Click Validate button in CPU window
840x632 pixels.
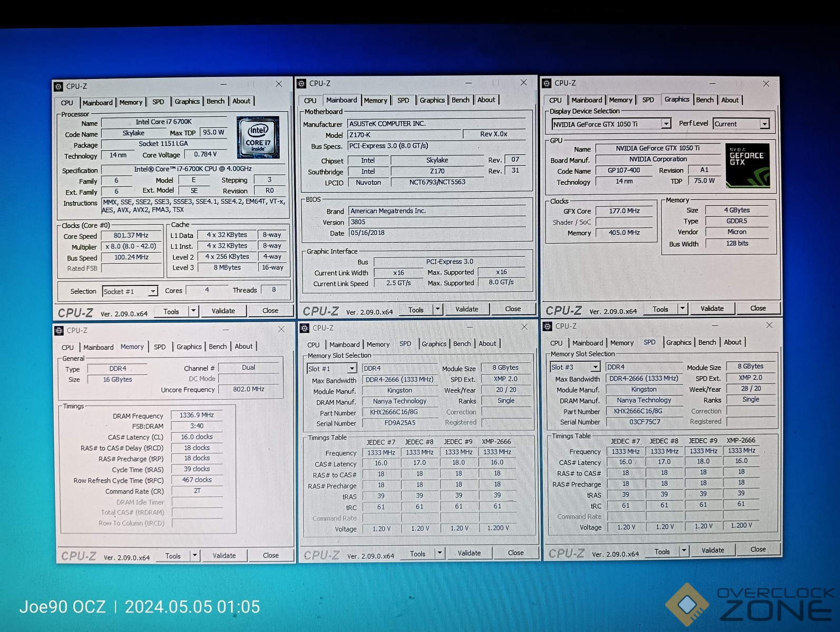pos(223,311)
